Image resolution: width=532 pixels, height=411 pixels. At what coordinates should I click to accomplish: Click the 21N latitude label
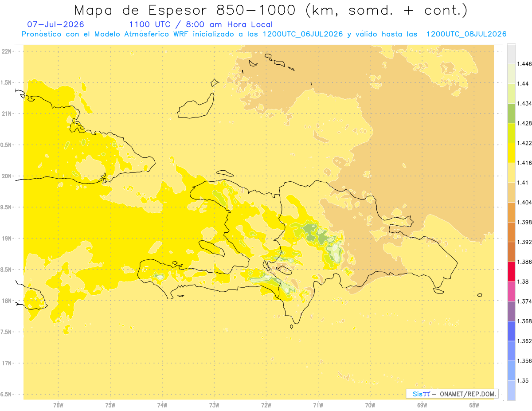pyautogui.click(x=7, y=114)
